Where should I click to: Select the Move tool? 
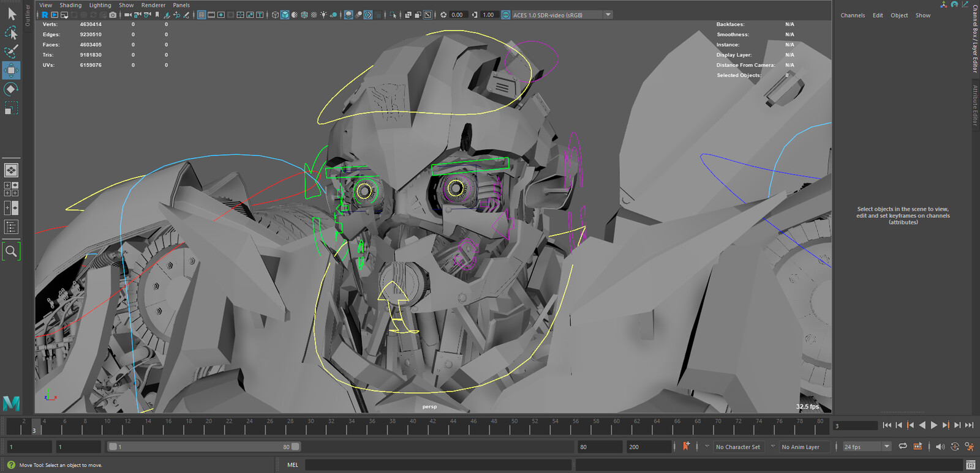(11, 70)
